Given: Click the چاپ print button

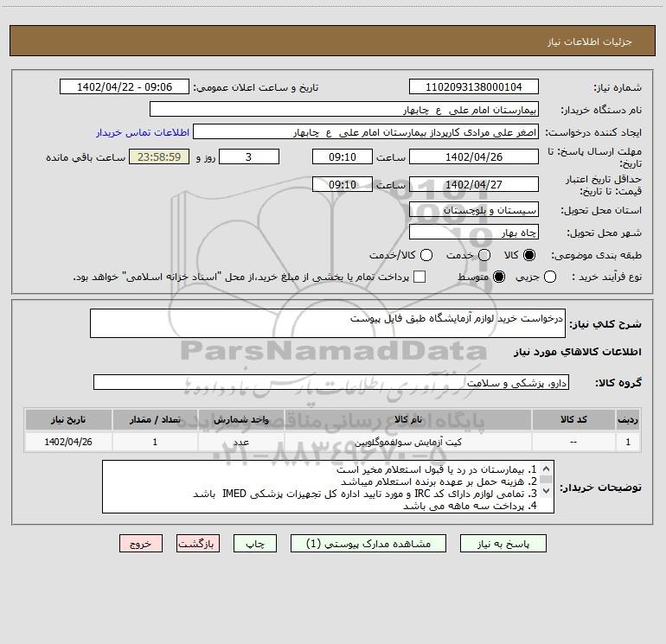Looking at the screenshot, I should 255,544.
